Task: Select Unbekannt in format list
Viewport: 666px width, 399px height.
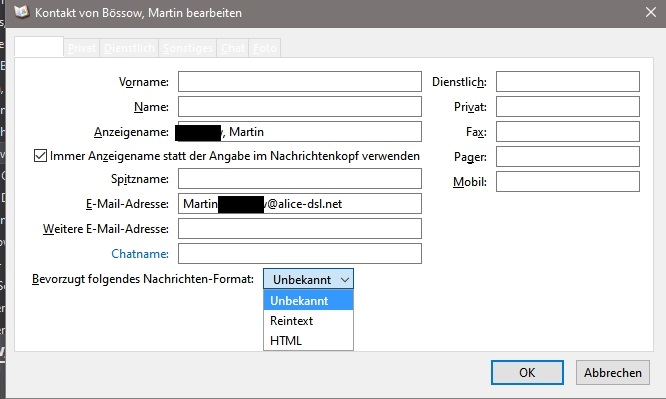Action: (308, 300)
